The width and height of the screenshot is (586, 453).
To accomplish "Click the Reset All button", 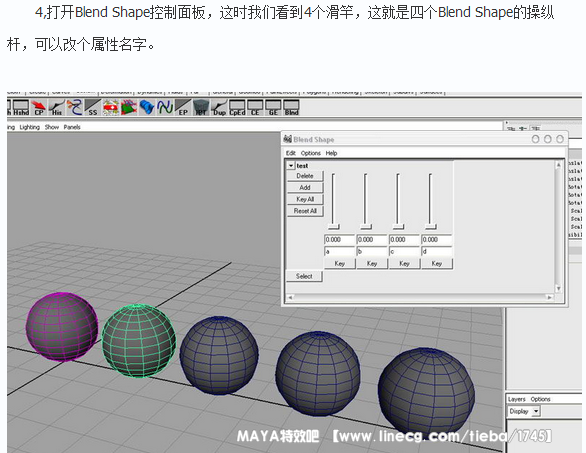I will pyautogui.click(x=305, y=210).
